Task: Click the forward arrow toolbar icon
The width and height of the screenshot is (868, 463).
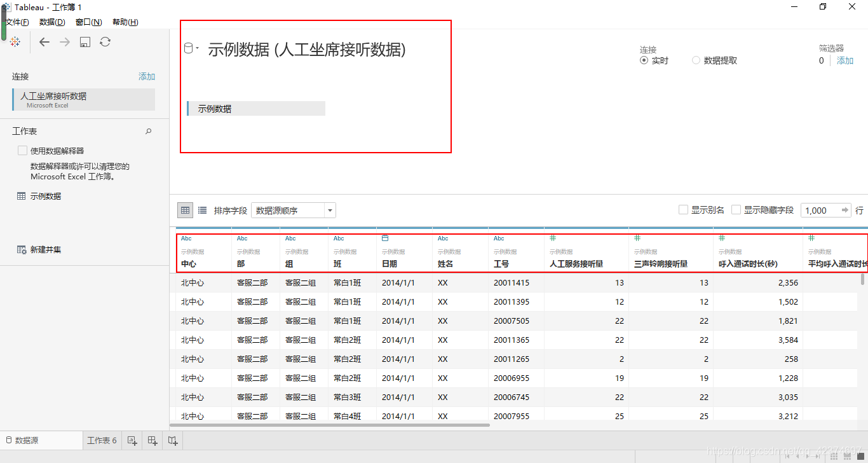Action: 65,42
